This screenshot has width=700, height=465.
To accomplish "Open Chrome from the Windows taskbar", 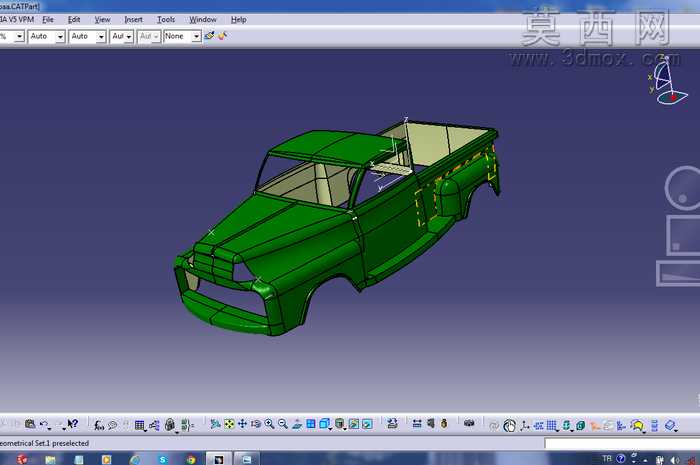I will pos(191,459).
